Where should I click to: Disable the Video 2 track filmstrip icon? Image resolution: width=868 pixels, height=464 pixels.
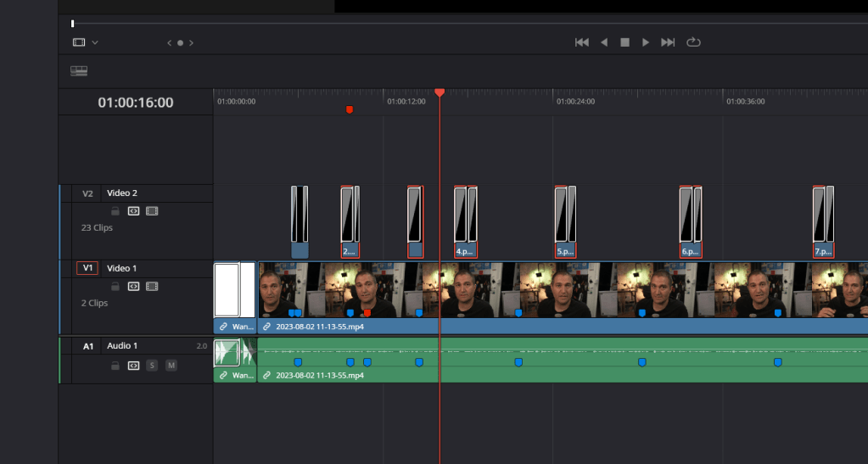(x=152, y=211)
